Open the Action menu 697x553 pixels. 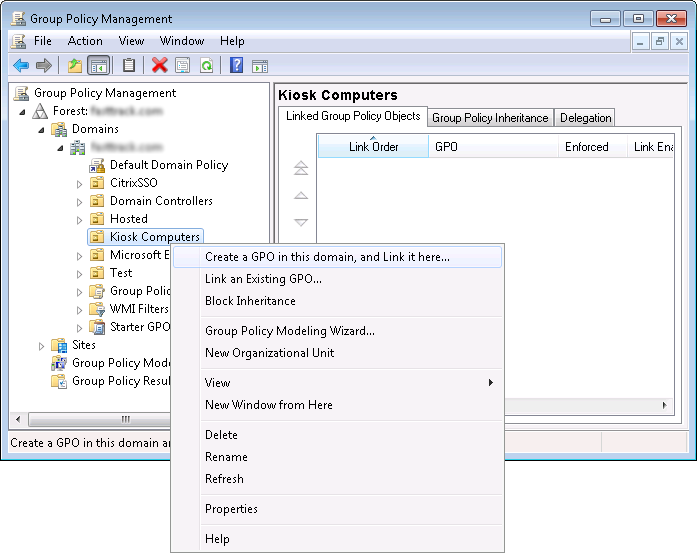coord(85,41)
